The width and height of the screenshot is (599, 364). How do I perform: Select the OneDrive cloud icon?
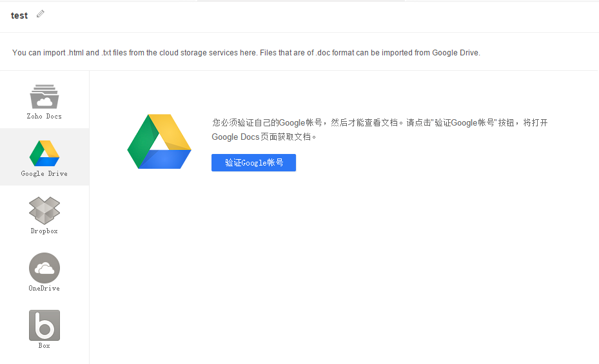(x=44, y=268)
